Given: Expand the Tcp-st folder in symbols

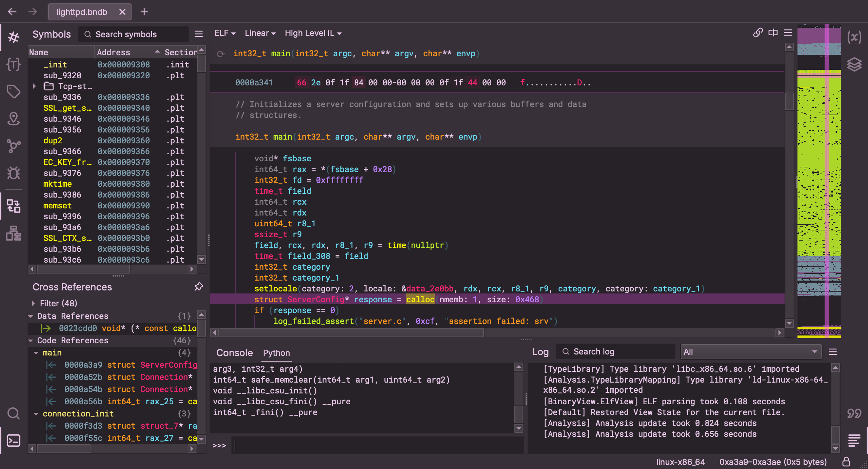Looking at the screenshot, I should pos(35,86).
